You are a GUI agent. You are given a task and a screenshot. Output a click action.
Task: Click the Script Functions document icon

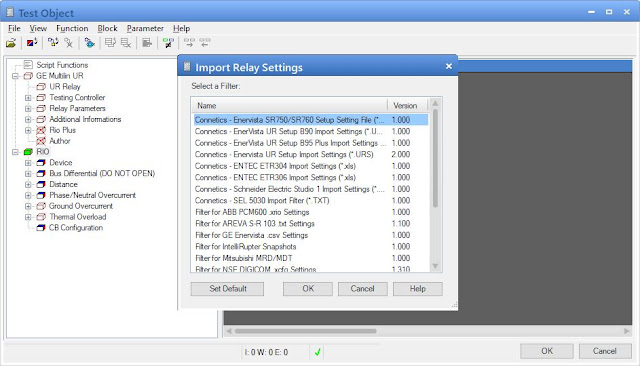coord(28,64)
